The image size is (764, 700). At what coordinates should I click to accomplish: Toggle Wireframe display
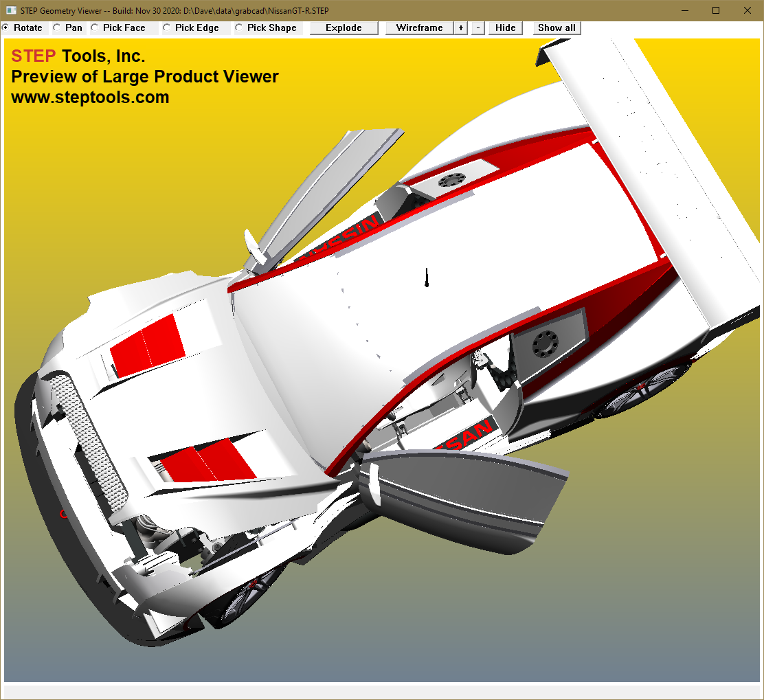tap(419, 28)
